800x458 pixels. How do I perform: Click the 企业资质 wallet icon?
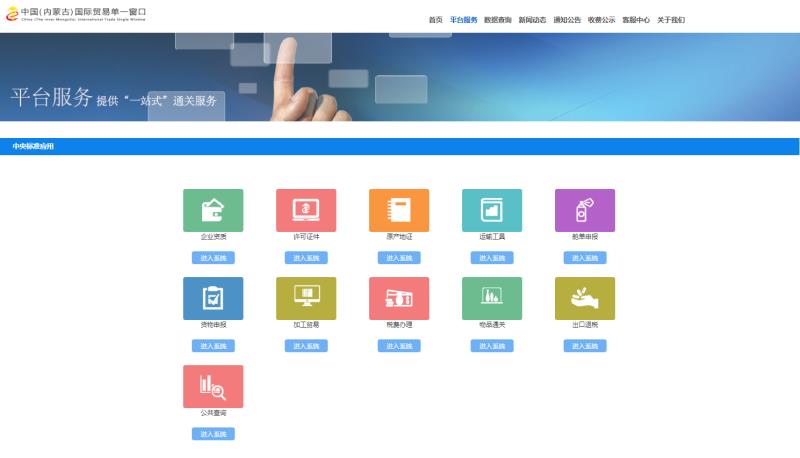[213, 210]
